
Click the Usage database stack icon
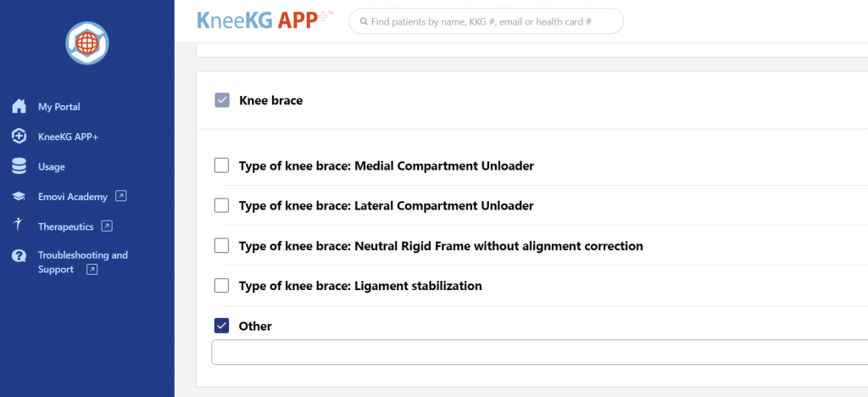19,166
